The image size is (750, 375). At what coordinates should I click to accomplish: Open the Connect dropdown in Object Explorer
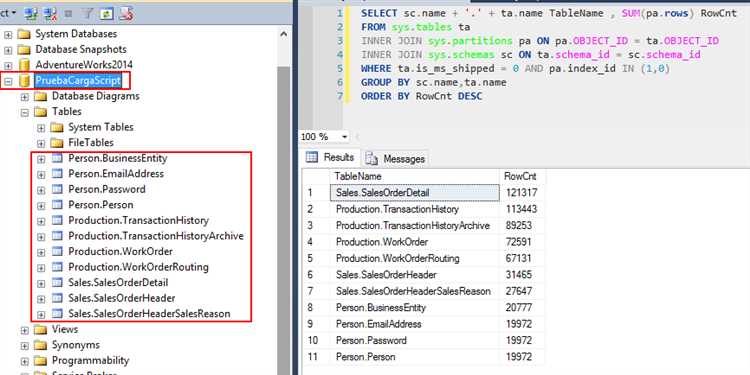point(8,13)
